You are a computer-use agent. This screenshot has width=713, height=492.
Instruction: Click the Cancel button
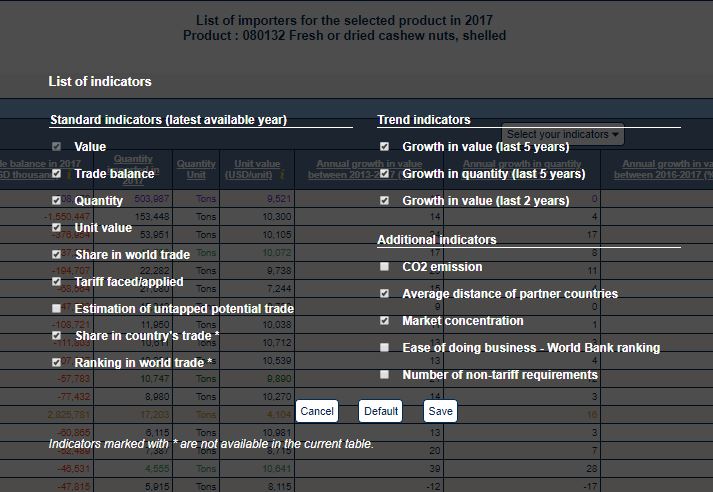(317, 411)
